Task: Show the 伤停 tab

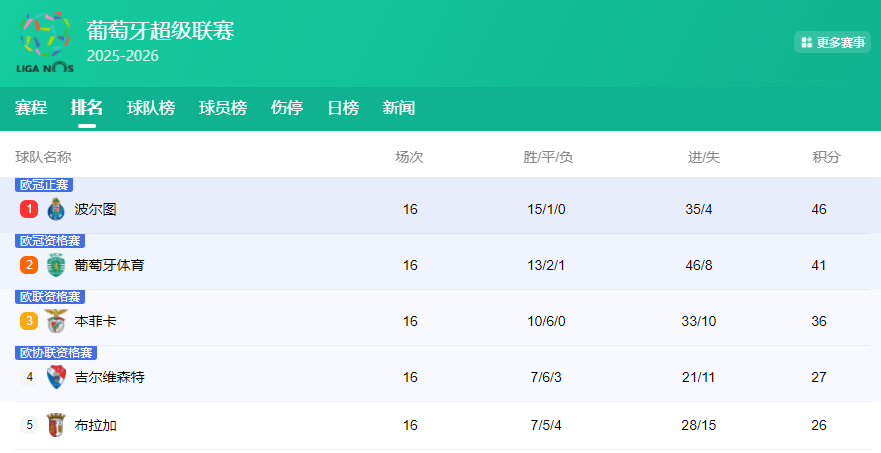Action: click(x=287, y=108)
